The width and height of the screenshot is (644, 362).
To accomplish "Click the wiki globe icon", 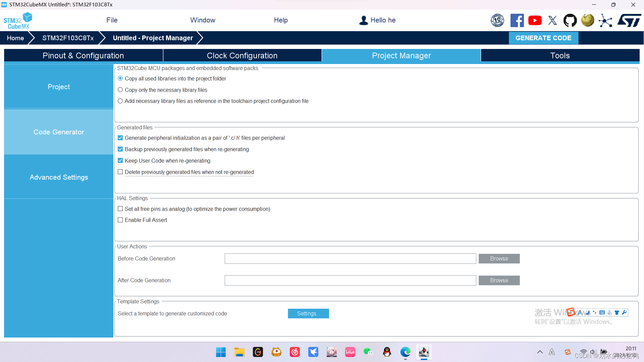I will tap(588, 20).
